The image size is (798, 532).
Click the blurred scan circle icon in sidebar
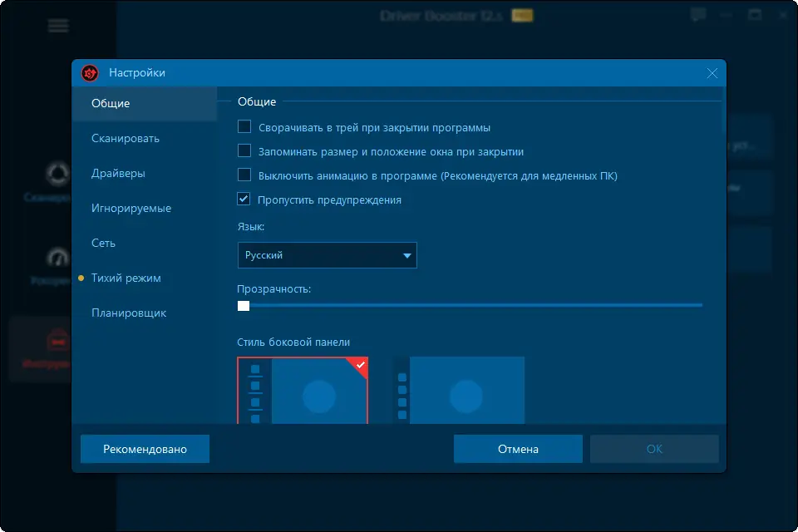coord(57,174)
